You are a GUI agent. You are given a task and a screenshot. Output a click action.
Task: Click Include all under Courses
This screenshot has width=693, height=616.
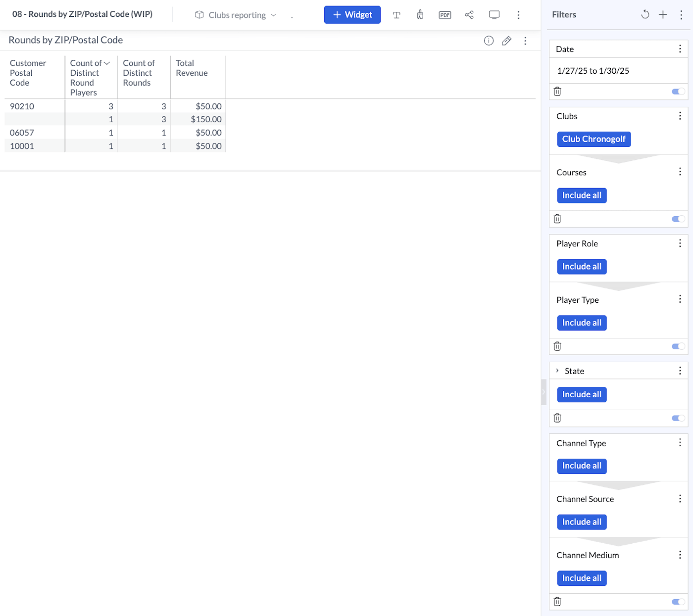click(582, 195)
